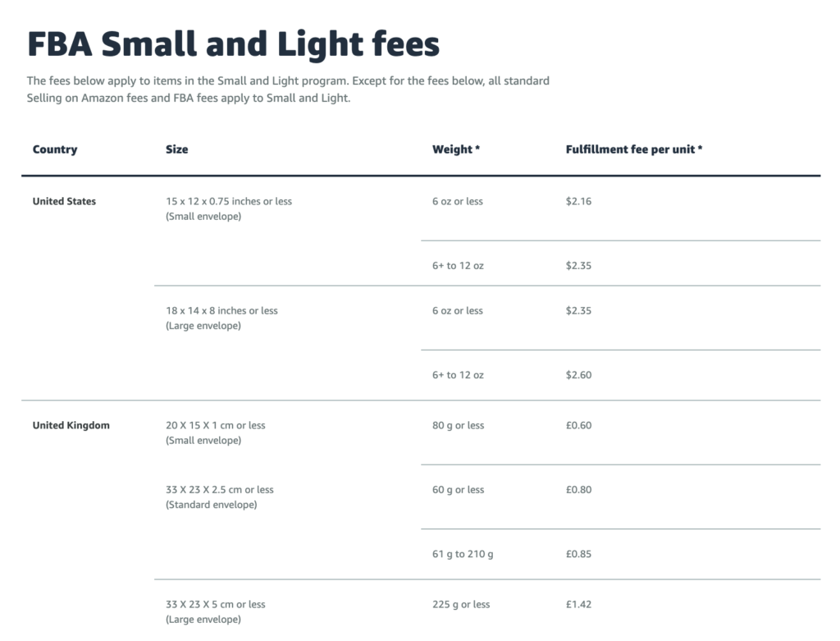Click the 61 g to 210 g weight
The width and height of the screenshot is (840, 641).
pyautogui.click(x=463, y=554)
